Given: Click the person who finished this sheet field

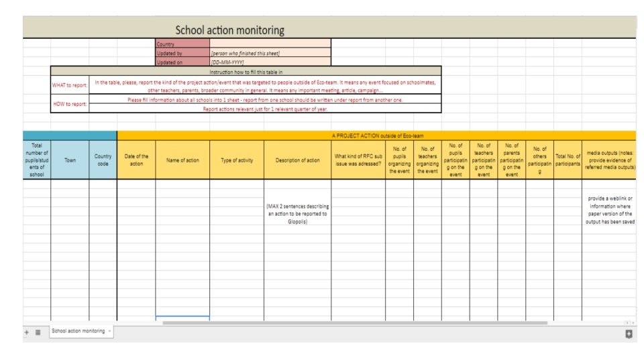Looking at the screenshot, I should click(x=270, y=53).
